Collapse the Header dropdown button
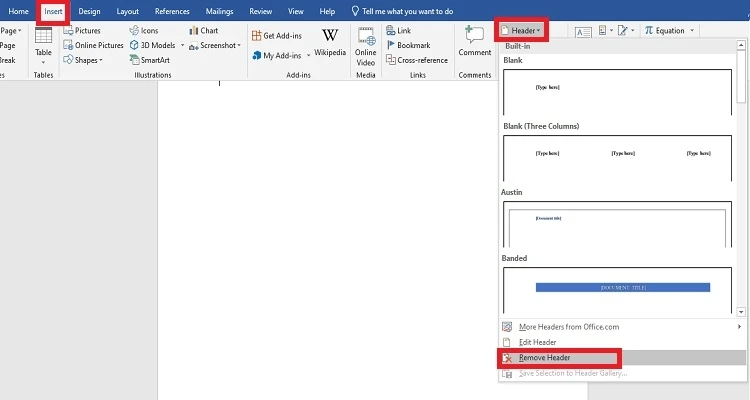 [522, 31]
